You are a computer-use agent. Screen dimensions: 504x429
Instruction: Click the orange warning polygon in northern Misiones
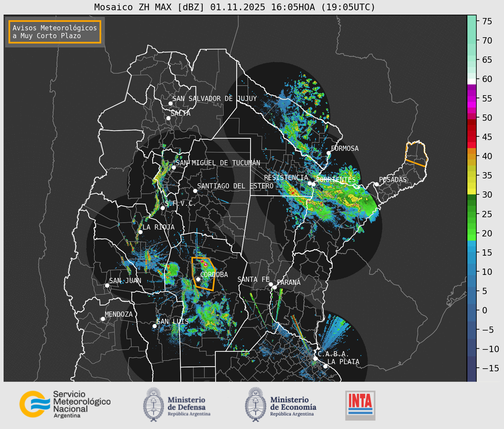[x=416, y=154]
